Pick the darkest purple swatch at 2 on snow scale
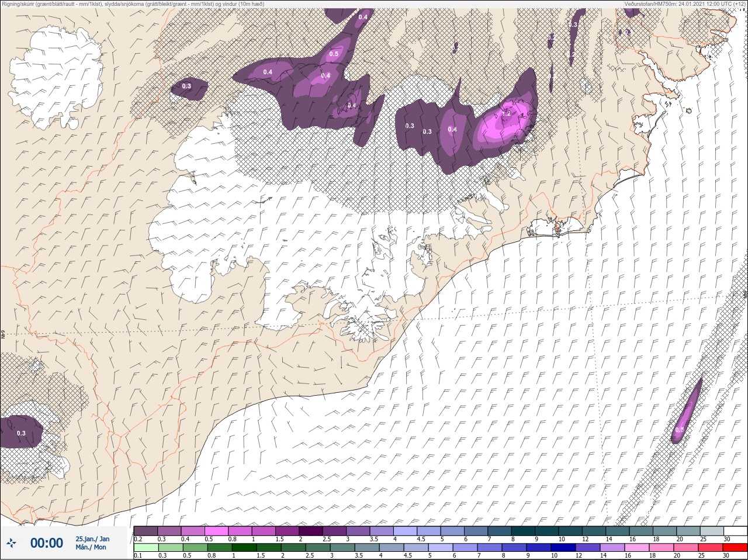The height and width of the screenshot is (560, 748). point(310,531)
